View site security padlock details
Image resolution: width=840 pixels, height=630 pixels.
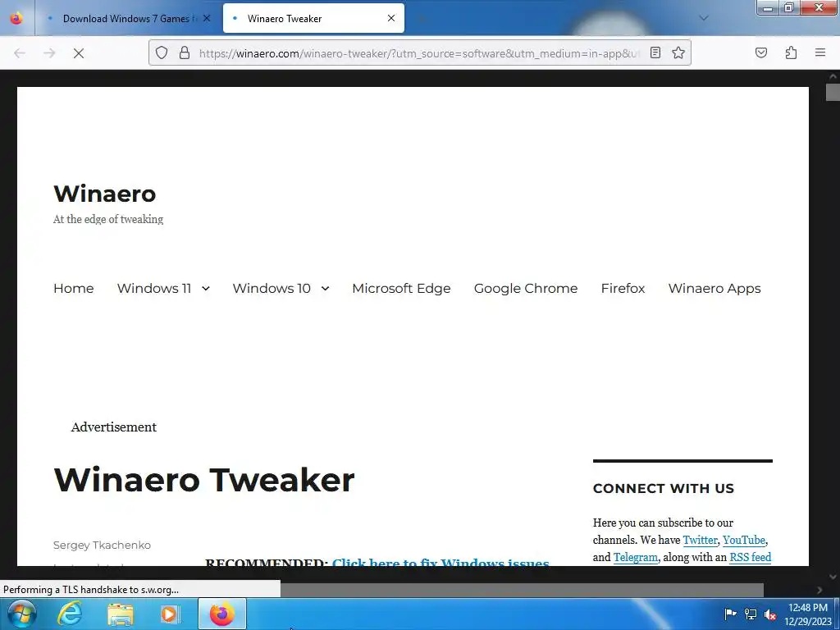(185, 52)
